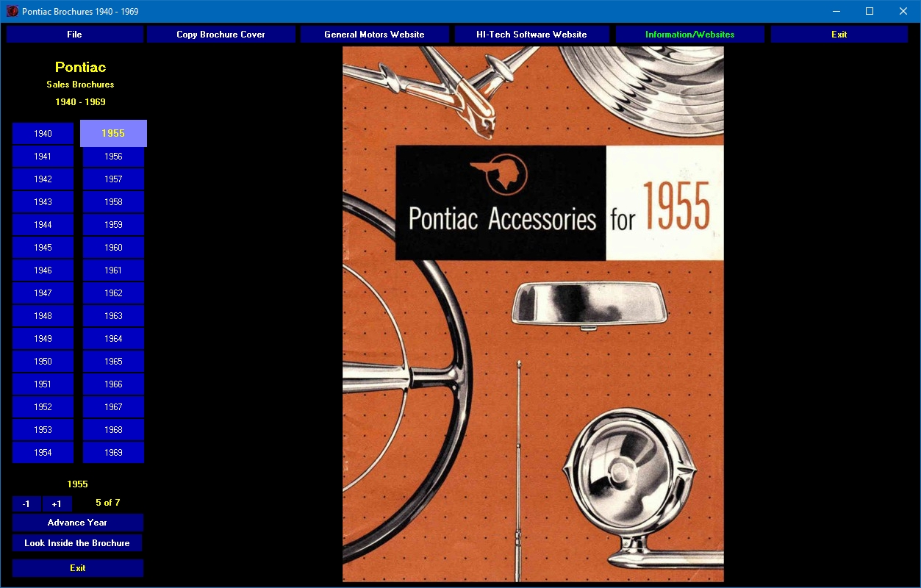
Task: Open General Motors Website
Action: [374, 35]
